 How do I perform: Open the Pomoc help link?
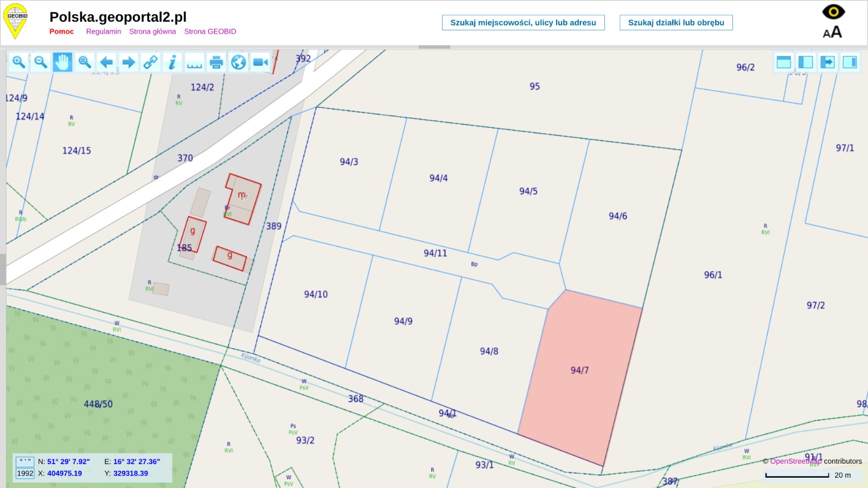[x=61, y=31]
